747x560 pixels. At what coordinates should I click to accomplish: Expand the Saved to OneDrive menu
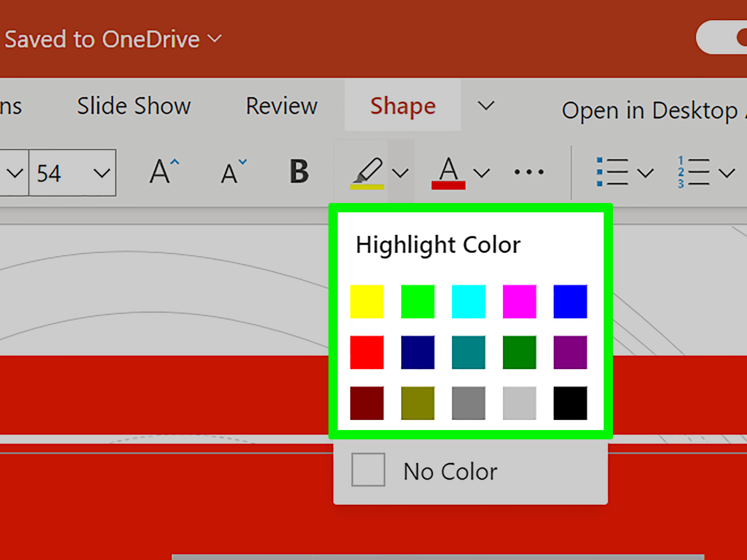click(x=215, y=38)
